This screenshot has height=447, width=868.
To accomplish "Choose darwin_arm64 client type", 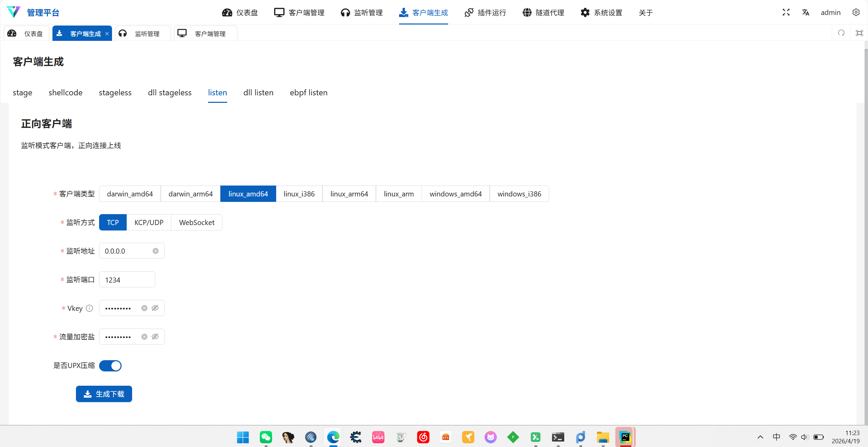I will (x=190, y=194).
